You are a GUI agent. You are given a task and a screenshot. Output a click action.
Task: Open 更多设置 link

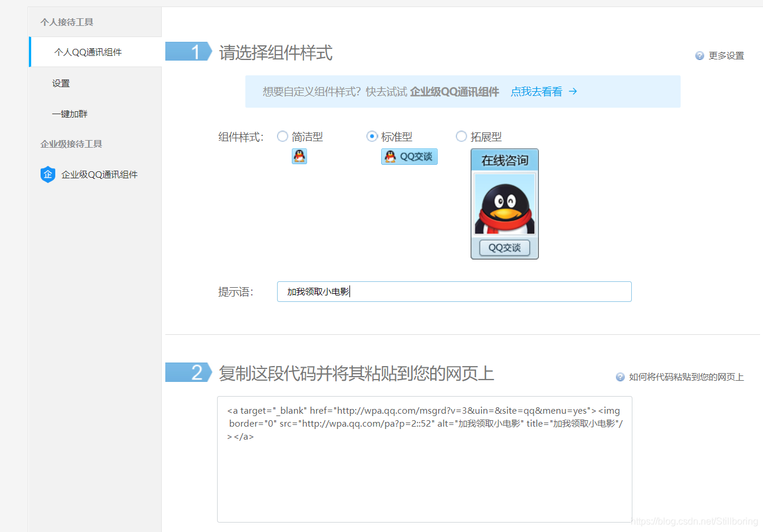pos(727,55)
